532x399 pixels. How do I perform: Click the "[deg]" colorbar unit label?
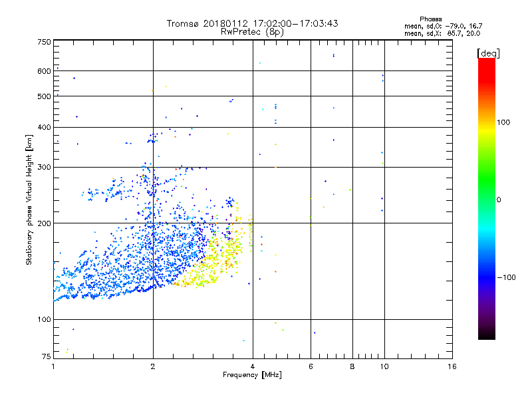pyautogui.click(x=488, y=53)
